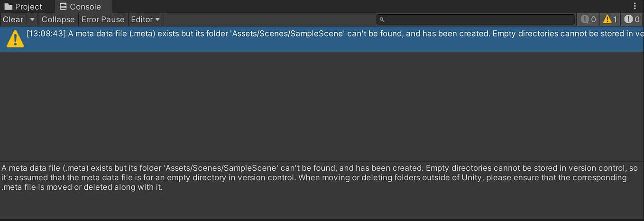Click the folder icon on the Project tab
The width and height of the screenshot is (644, 221).
click(8, 7)
